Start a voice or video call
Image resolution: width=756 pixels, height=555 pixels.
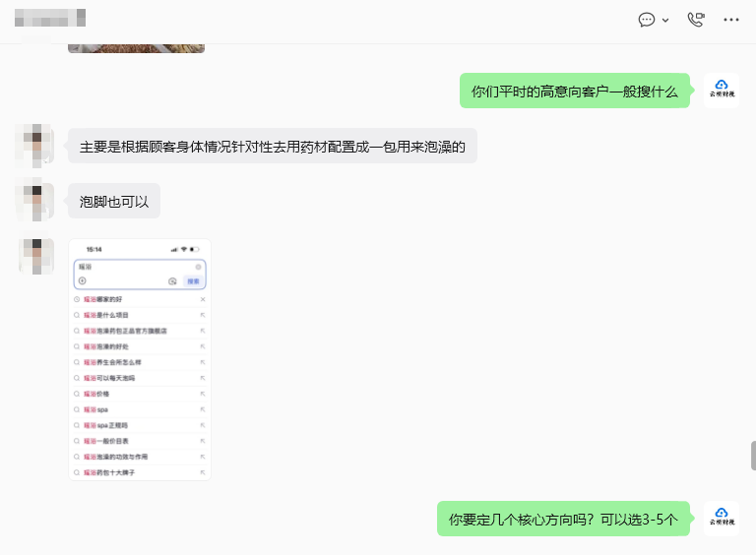696,20
